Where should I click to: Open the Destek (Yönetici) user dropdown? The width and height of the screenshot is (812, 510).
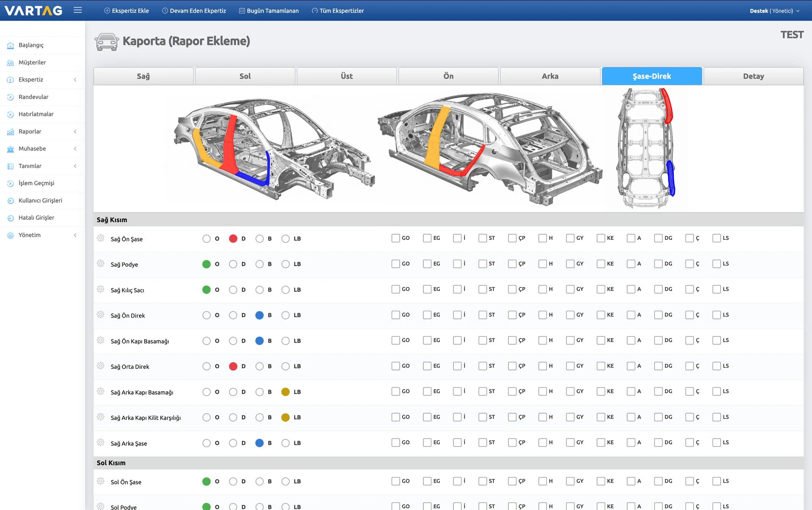click(774, 11)
